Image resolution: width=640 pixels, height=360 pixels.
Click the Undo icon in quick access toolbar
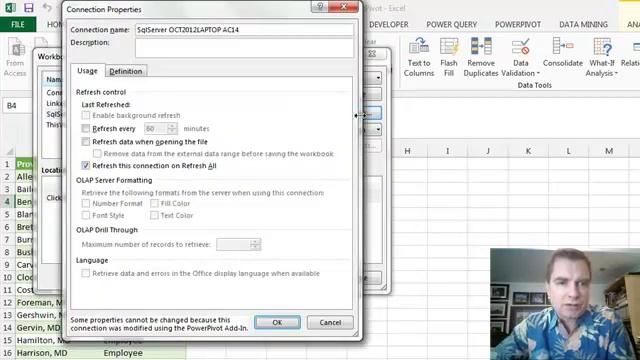coord(47,8)
